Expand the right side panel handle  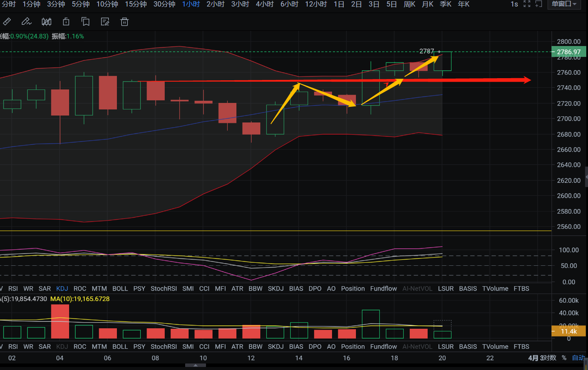586,177
